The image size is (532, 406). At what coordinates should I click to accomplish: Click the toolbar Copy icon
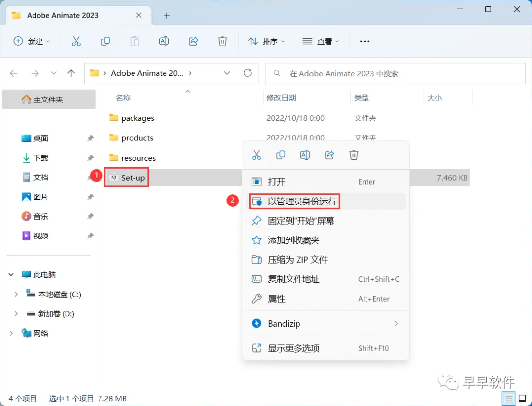[105, 41]
